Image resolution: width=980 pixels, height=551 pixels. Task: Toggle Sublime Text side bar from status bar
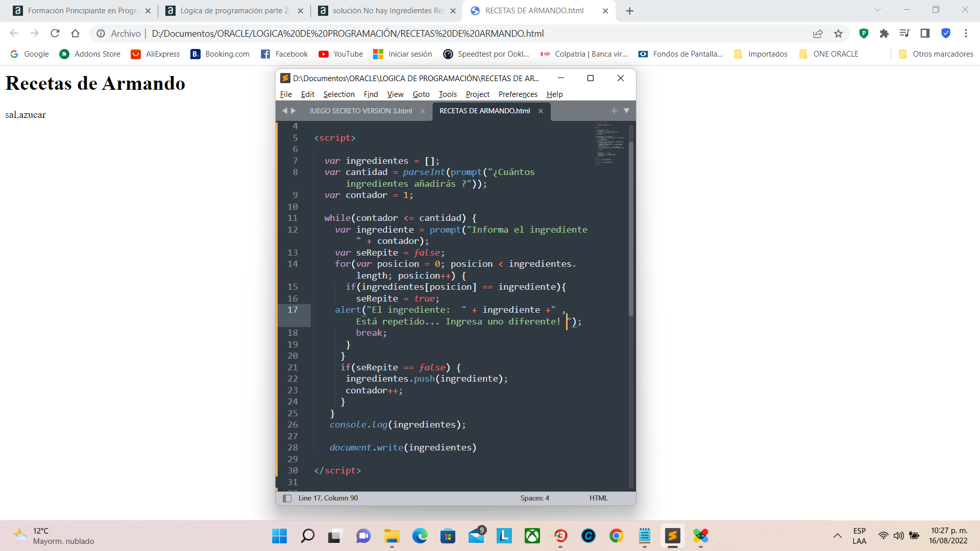(287, 498)
